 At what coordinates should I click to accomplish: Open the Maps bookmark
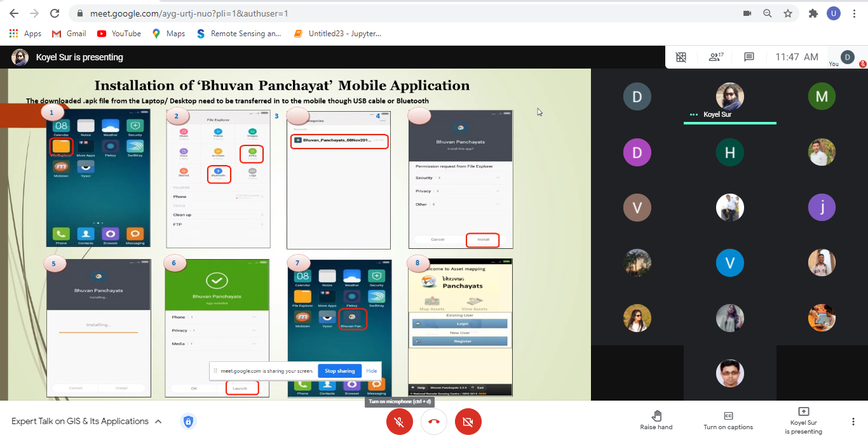(x=168, y=34)
